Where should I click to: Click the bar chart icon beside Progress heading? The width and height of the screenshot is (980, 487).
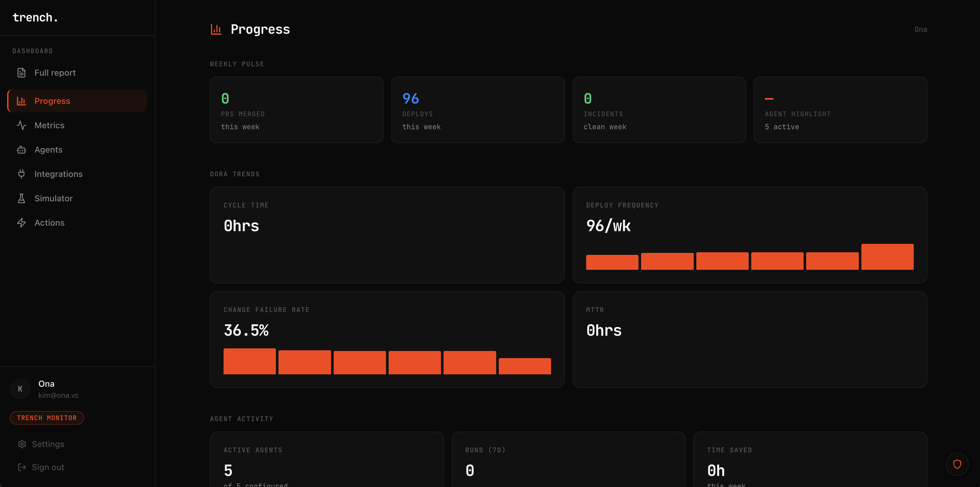[x=216, y=29]
